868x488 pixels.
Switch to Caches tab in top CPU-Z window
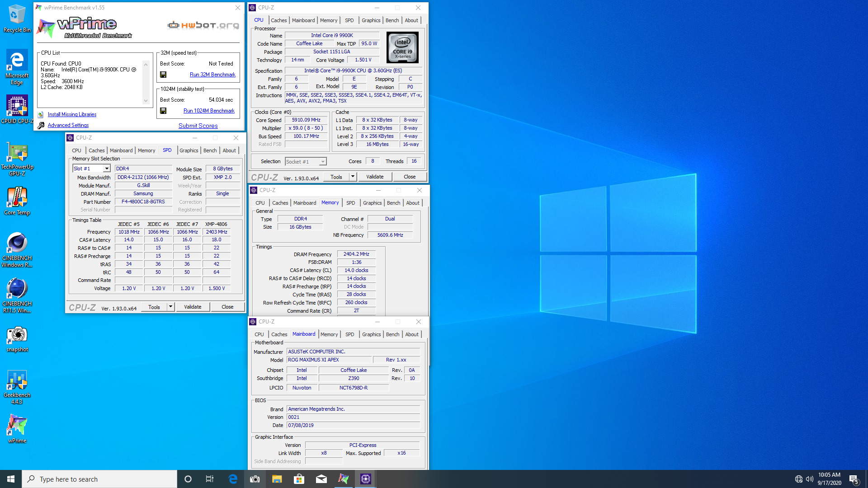[x=279, y=20]
